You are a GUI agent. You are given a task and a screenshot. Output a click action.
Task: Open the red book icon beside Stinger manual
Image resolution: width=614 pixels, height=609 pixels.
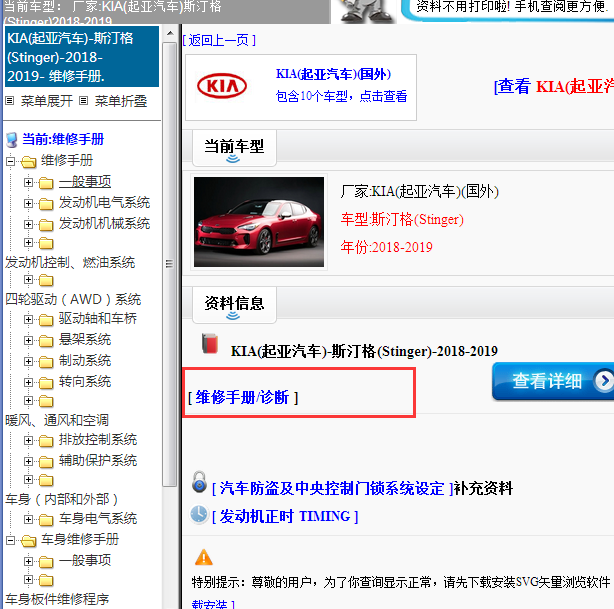tap(210, 343)
